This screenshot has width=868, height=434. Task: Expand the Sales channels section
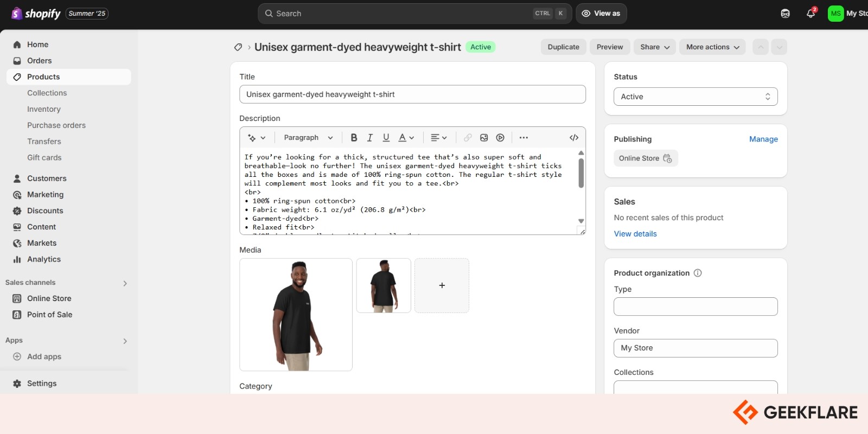(x=125, y=283)
